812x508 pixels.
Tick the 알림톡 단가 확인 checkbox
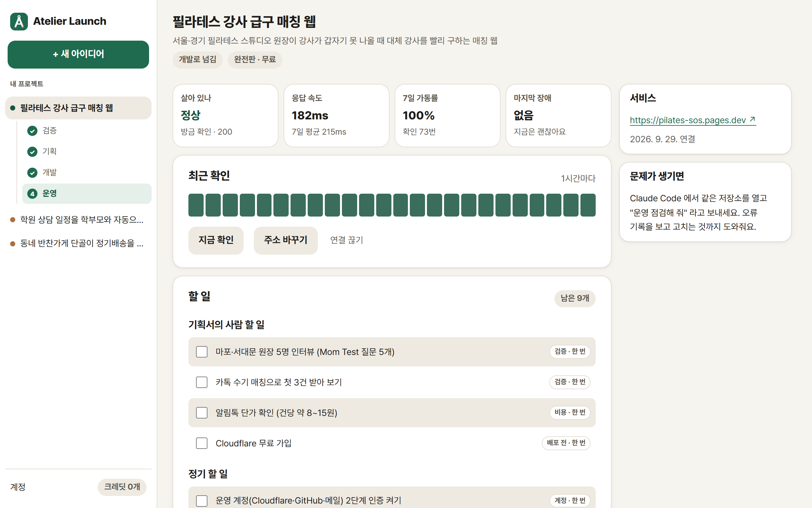click(x=202, y=412)
